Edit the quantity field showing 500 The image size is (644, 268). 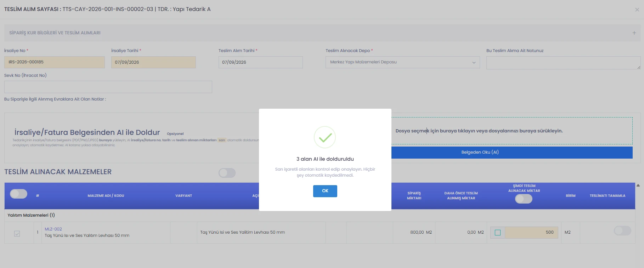[x=531, y=233]
